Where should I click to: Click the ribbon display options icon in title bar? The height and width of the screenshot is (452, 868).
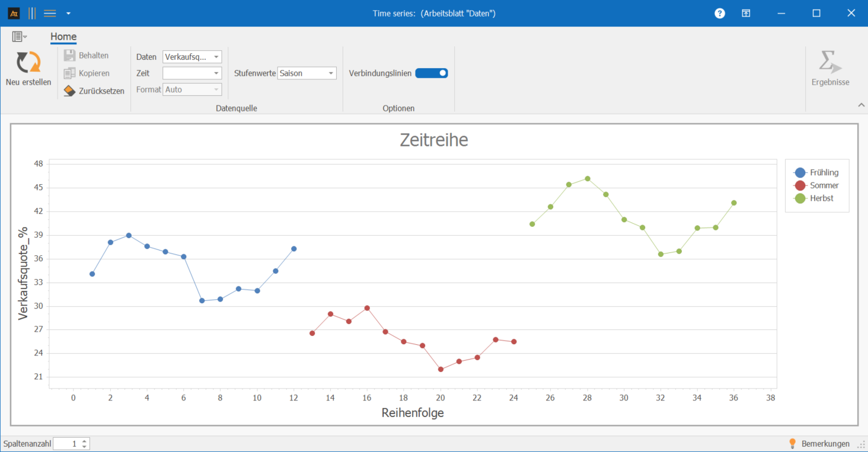click(x=746, y=14)
